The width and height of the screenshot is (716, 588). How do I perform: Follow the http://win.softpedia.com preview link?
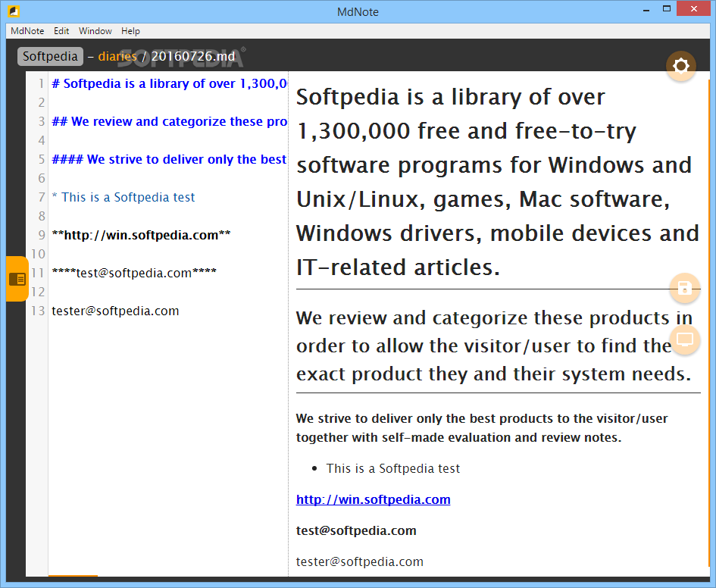(x=373, y=499)
